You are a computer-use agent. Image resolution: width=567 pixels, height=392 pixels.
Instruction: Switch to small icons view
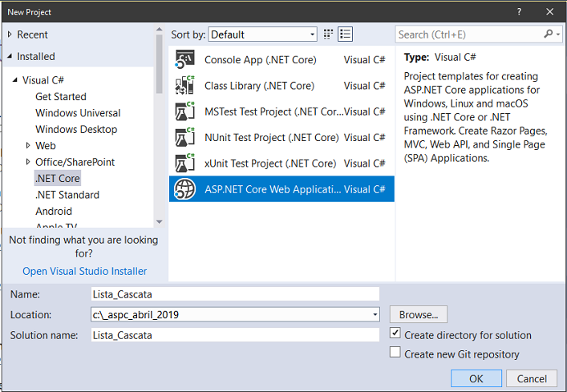click(328, 34)
